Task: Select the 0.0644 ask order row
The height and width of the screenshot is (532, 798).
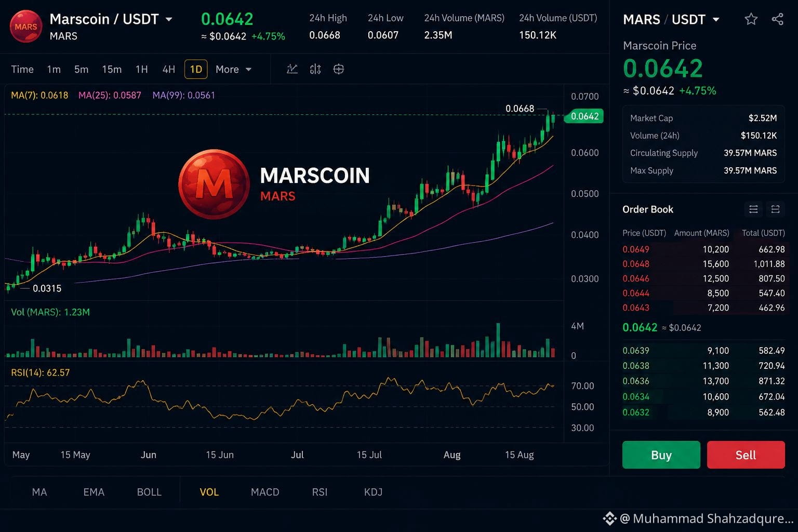Action: 703,293
